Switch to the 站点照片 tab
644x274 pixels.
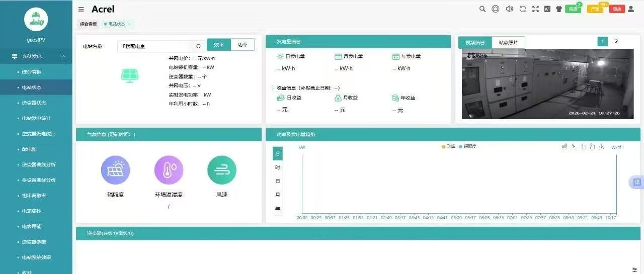tap(508, 42)
